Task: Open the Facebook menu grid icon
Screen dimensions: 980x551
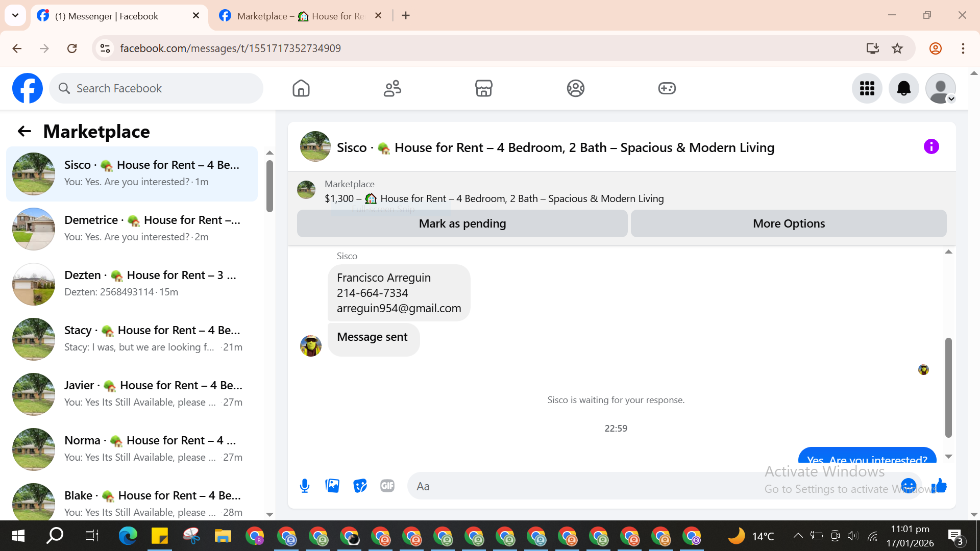Action: click(867, 88)
